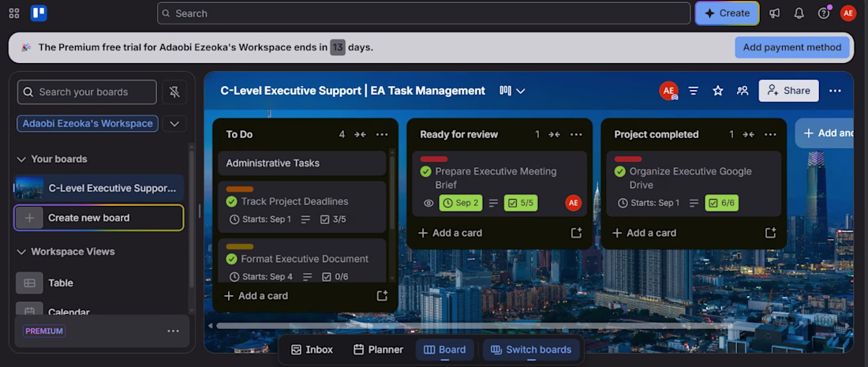Collapse the To Do list
Screen dimensions: 868x367
coord(361,134)
